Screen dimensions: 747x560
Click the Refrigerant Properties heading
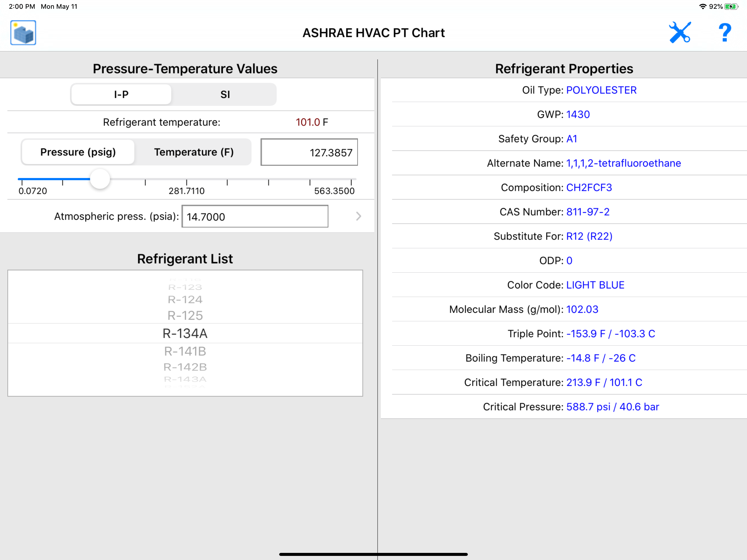click(564, 69)
